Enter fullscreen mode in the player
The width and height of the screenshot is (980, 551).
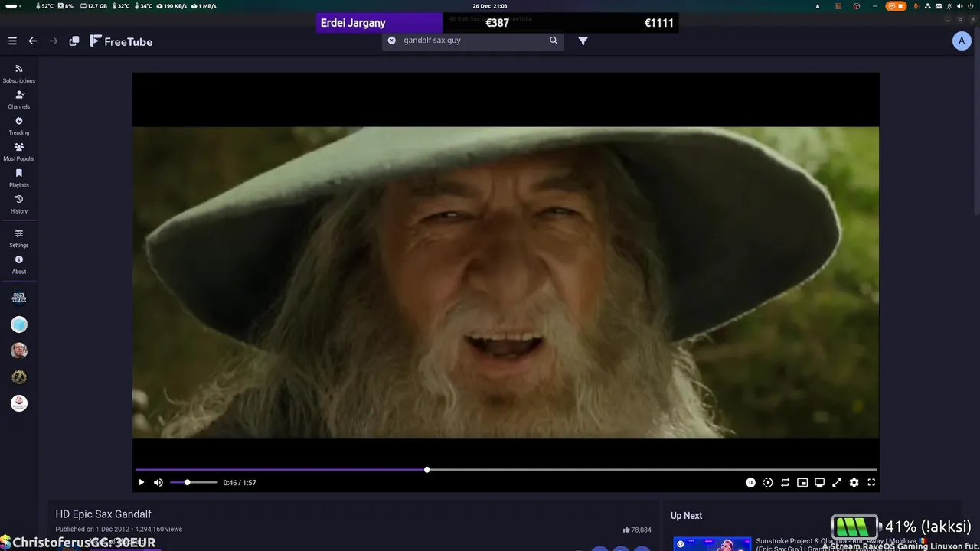point(871,482)
